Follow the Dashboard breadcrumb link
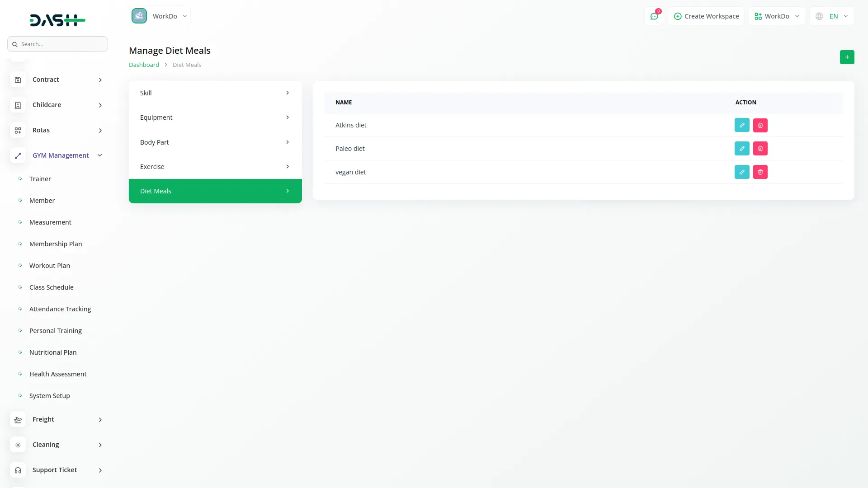Screen dimensions: 868x488 (x=144, y=65)
